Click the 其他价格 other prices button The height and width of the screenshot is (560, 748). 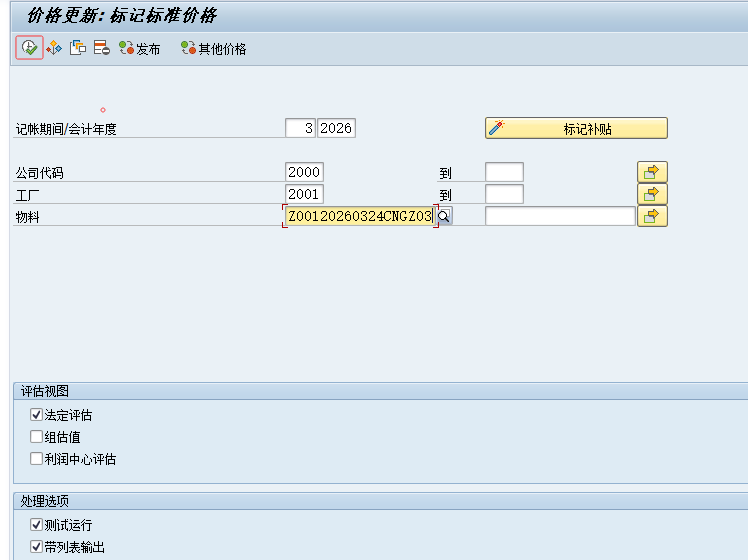tap(213, 48)
